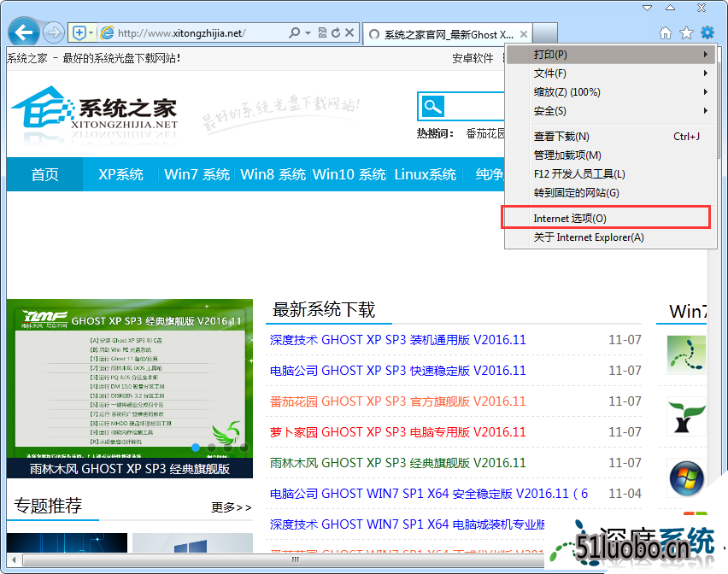The height and width of the screenshot is (574, 728).
Task: Select the fourth carousel dot
Action: pos(244,448)
